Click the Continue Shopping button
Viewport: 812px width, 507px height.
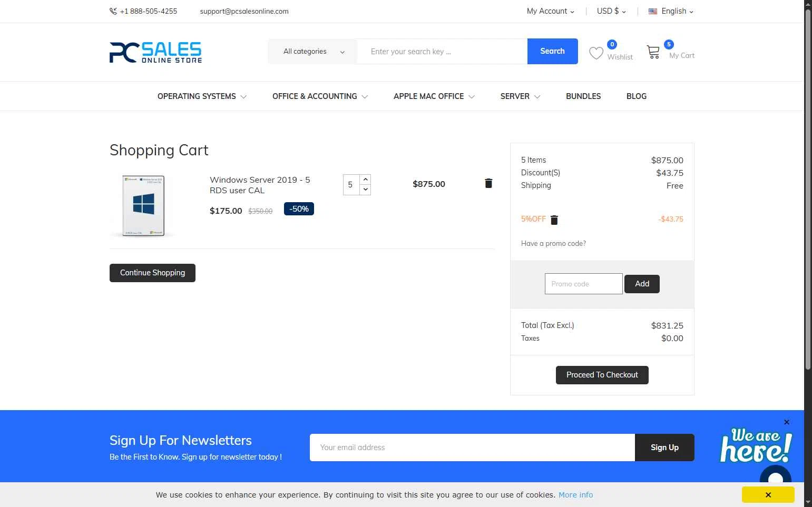click(152, 273)
